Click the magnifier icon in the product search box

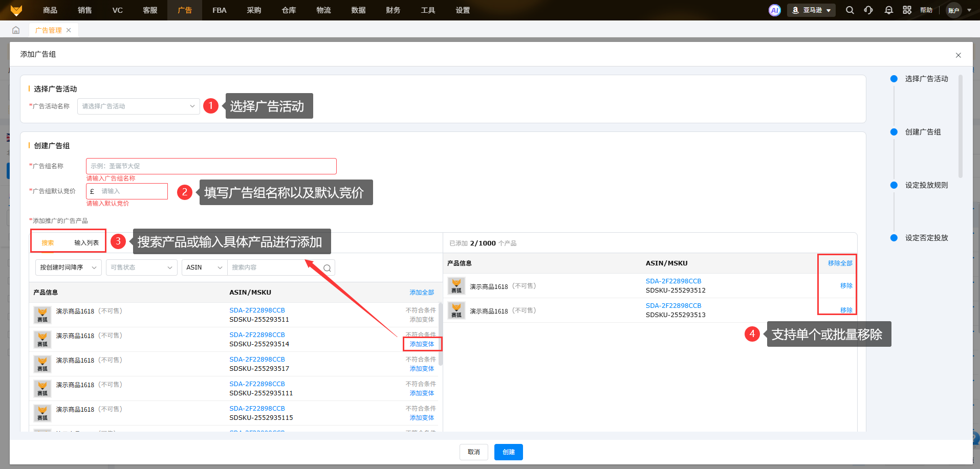point(328,268)
